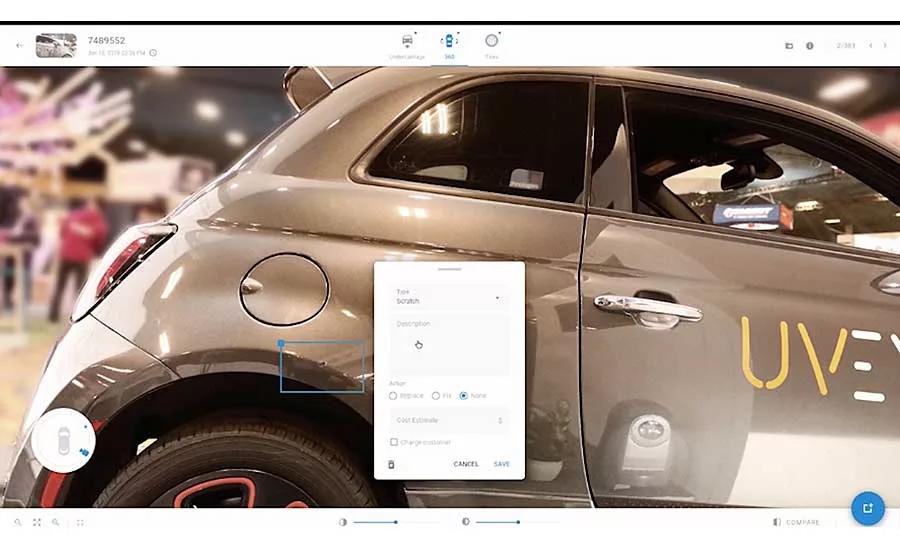Screen dimensions: 900x550
Task: Toggle the grid dots icon in bottom toolbar
Action: [x=80, y=522]
